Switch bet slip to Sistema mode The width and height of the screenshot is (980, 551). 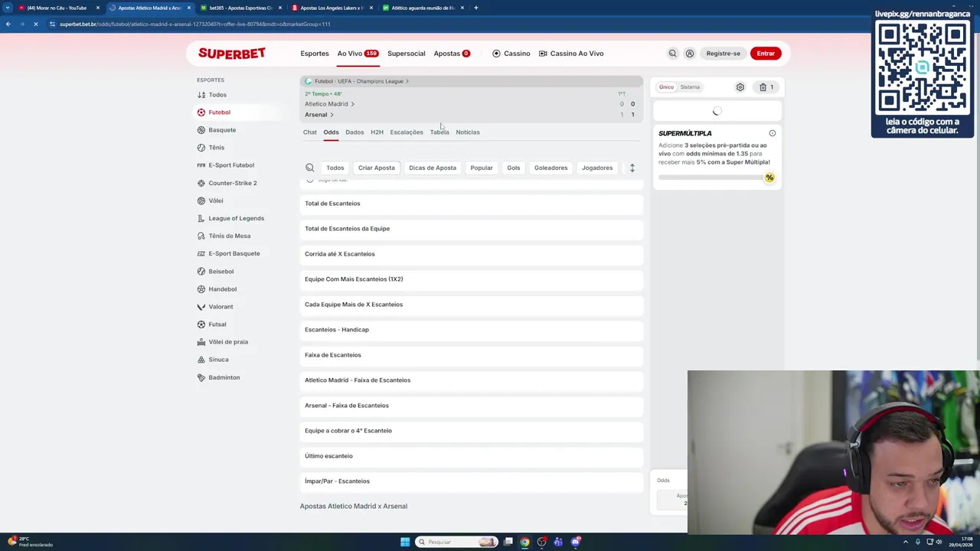click(690, 87)
